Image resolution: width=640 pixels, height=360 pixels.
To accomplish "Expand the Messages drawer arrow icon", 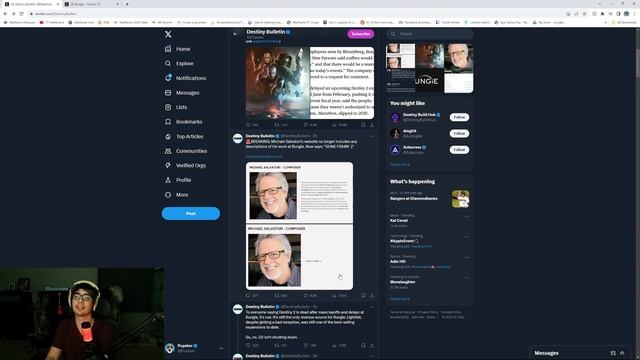I will [622, 353].
